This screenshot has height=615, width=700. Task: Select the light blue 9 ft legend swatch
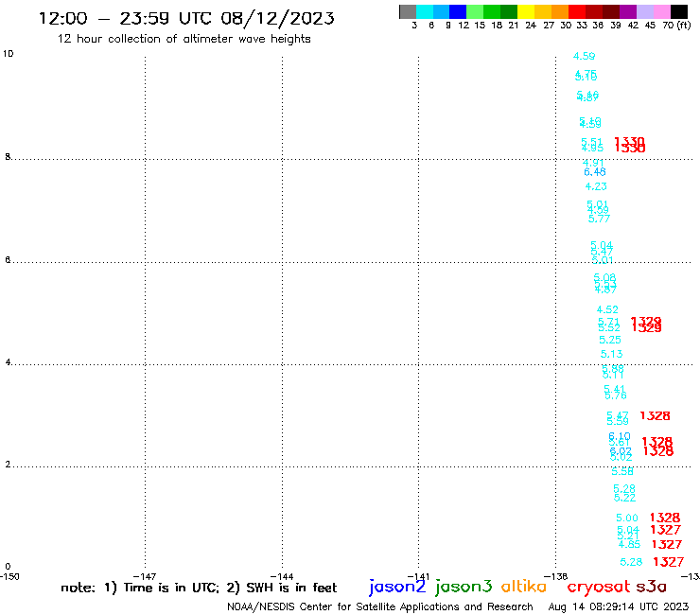click(441, 11)
